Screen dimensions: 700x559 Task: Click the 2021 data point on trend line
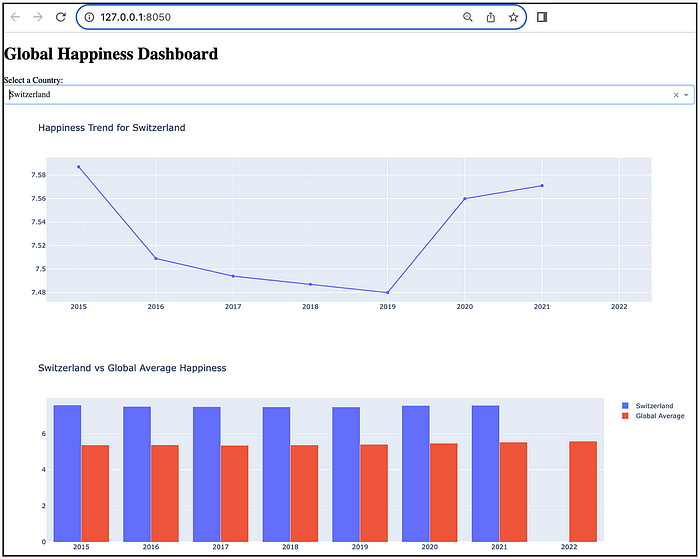542,186
